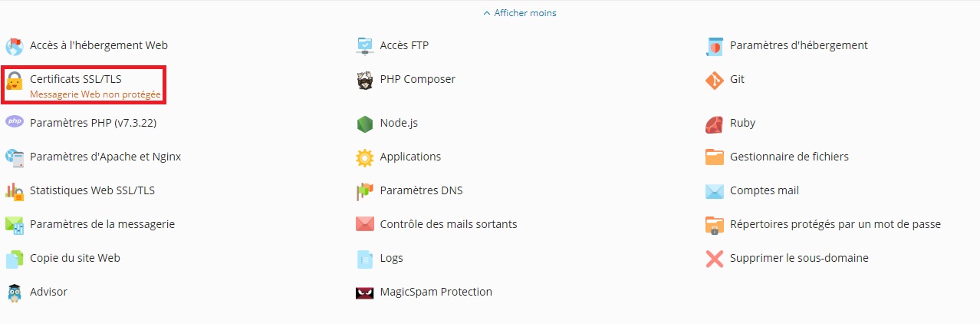This screenshot has width=980, height=324.
Task: Open Paramètres PHP (v7.3.22)
Action: (93, 123)
